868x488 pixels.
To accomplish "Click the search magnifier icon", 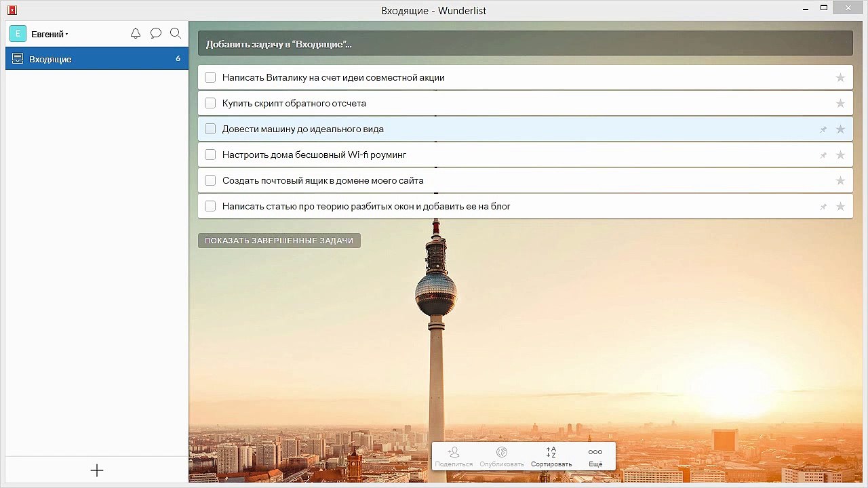I will coord(176,33).
